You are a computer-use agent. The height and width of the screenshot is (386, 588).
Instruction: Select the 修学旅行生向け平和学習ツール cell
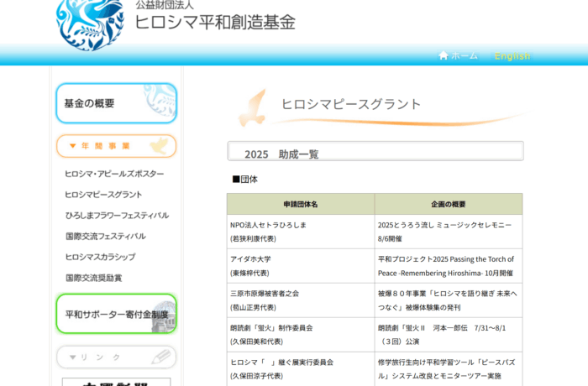click(449, 368)
